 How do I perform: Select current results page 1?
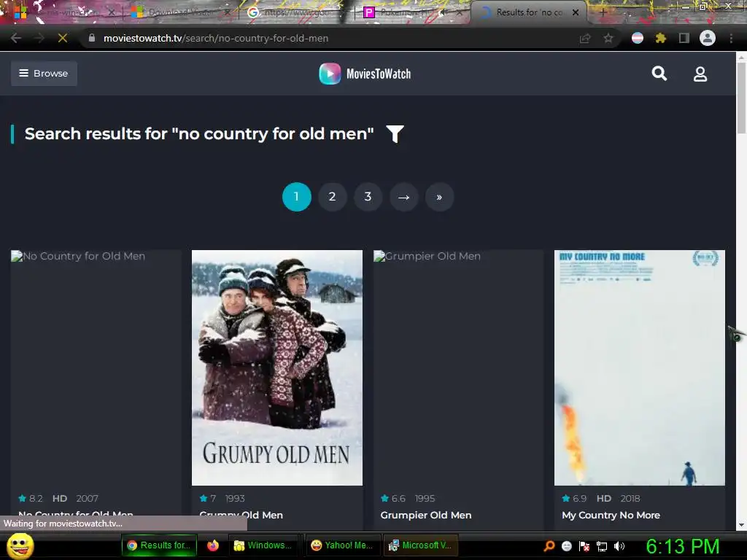(296, 197)
